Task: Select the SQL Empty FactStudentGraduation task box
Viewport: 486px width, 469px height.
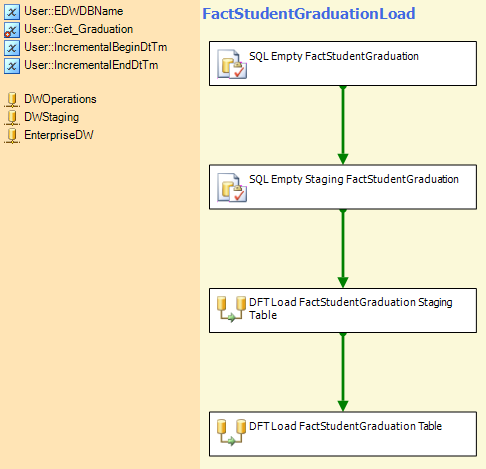Action: point(343,63)
